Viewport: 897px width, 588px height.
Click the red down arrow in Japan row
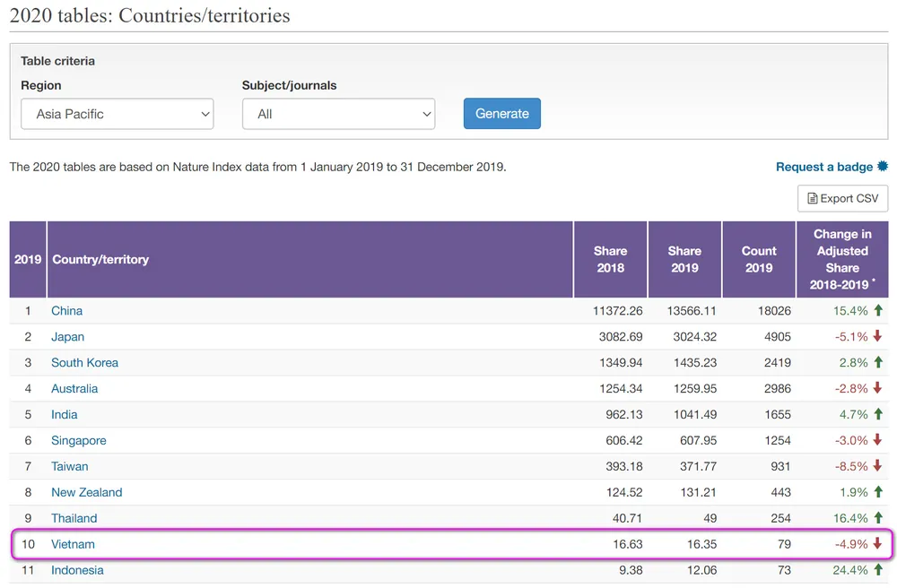pos(877,336)
